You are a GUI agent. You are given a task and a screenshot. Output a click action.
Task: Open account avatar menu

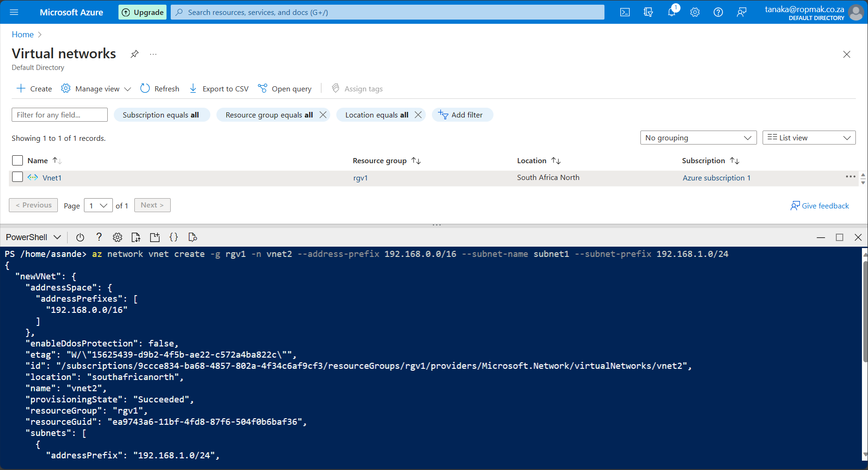point(856,12)
